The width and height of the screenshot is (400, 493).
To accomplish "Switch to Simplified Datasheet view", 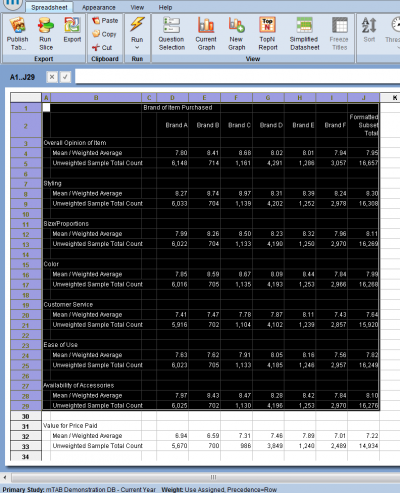I will coord(304,34).
